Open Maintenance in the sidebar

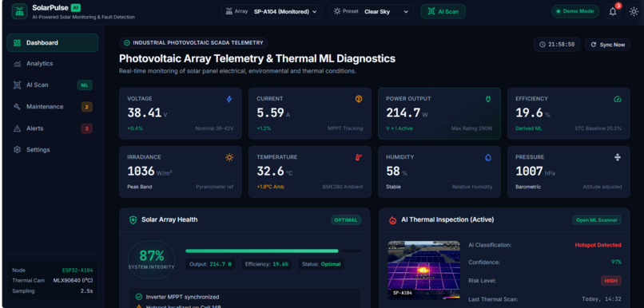point(53,107)
